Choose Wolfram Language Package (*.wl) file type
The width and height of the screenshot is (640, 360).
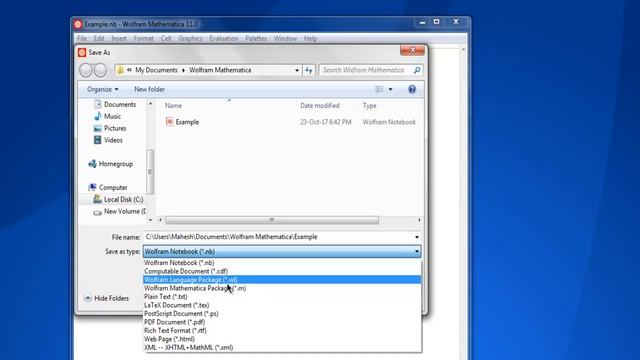pyautogui.click(x=282, y=280)
